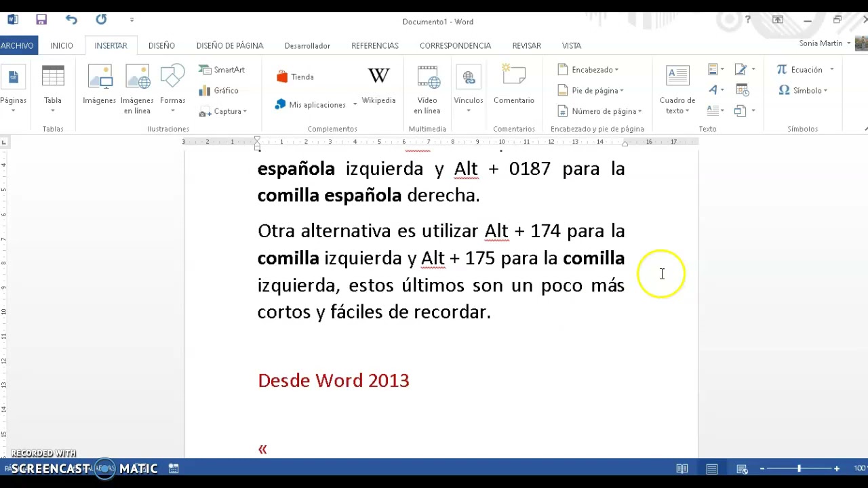Open Ribbon Display Options
This screenshot has height=488, width=868.
778,20
